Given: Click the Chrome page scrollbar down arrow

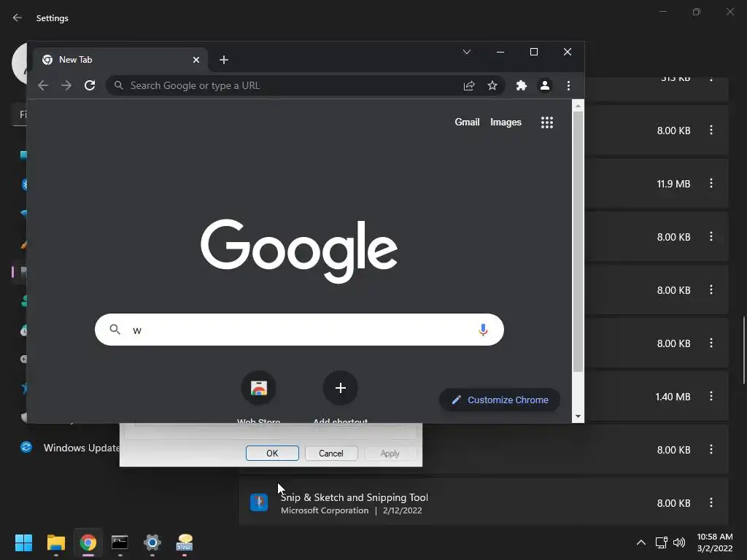Looking at the screenshot, I should pos(578,416).
